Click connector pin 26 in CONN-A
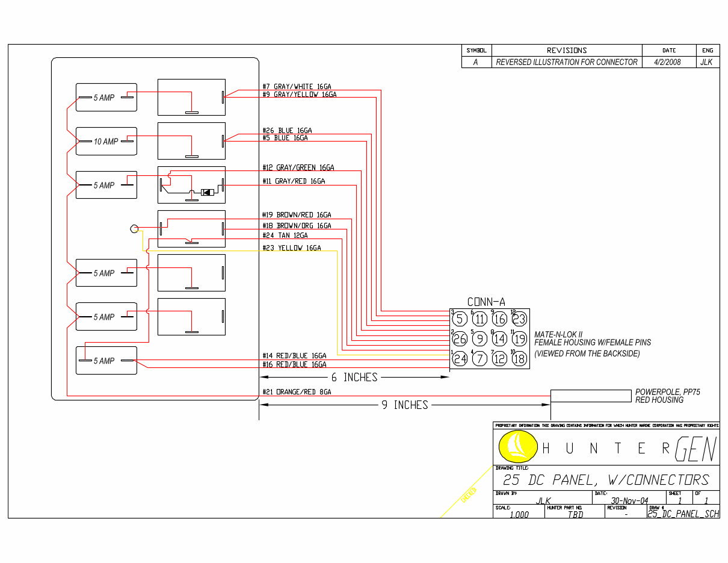Viewport: 728px width, 563px height. pyautogui.click(x=460, y=339)
